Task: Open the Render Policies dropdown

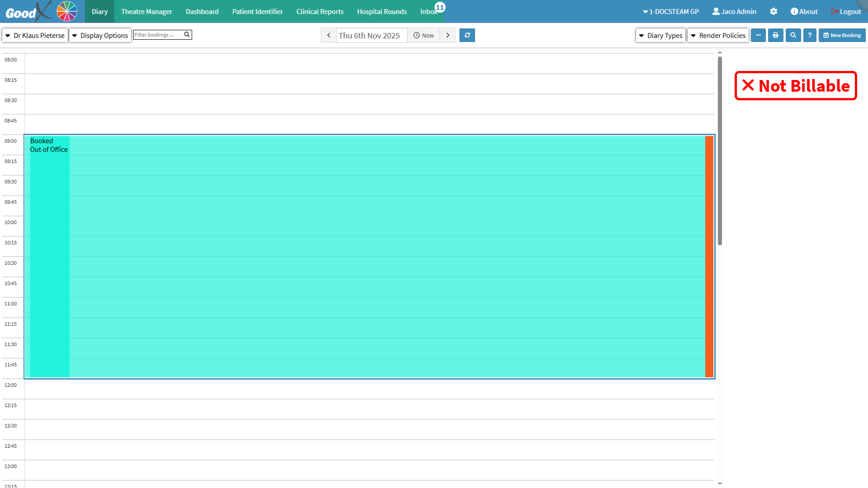Action: [718, 35]
